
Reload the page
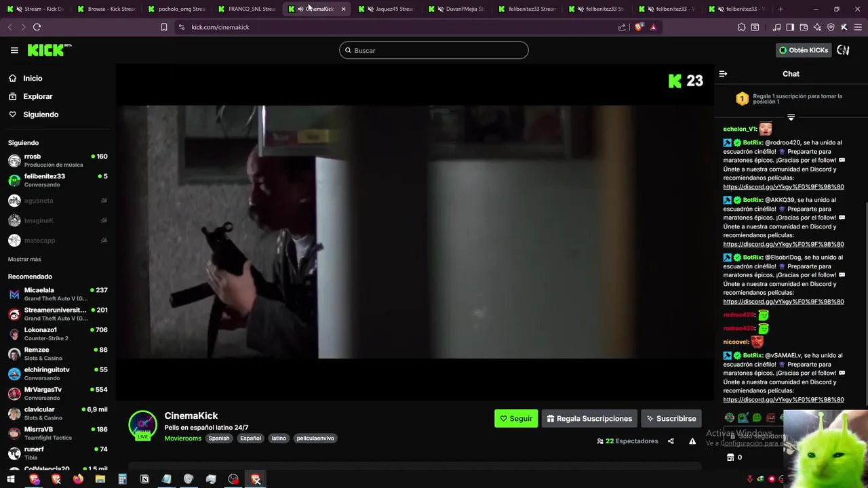[37, 27]
